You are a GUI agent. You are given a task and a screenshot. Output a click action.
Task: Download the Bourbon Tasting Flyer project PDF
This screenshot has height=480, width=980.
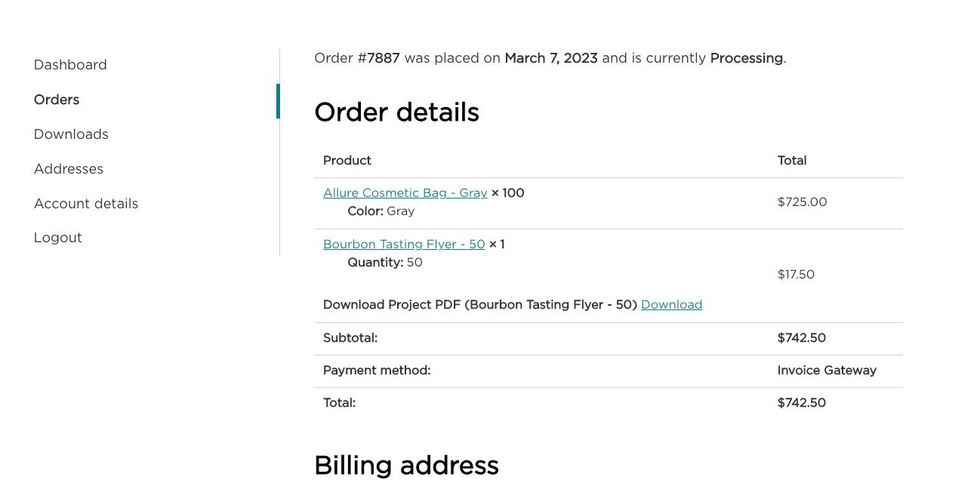pos(671,305)
